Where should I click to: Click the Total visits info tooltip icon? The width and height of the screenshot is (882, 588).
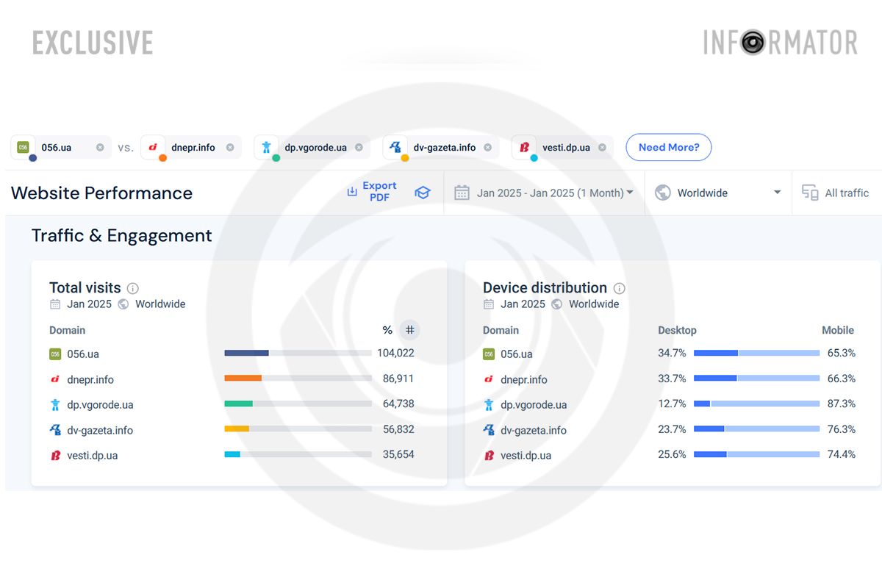[x=132, y=288]
